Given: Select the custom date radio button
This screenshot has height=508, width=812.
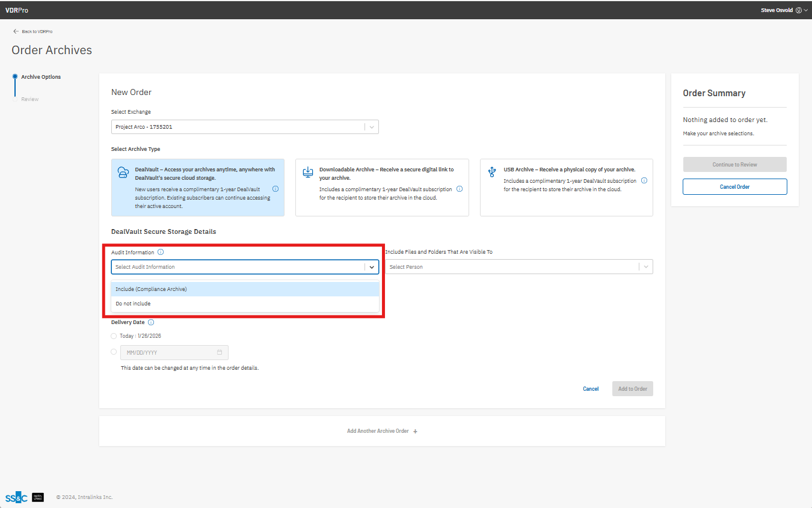Looking at the screenshot, I should 114,352.
